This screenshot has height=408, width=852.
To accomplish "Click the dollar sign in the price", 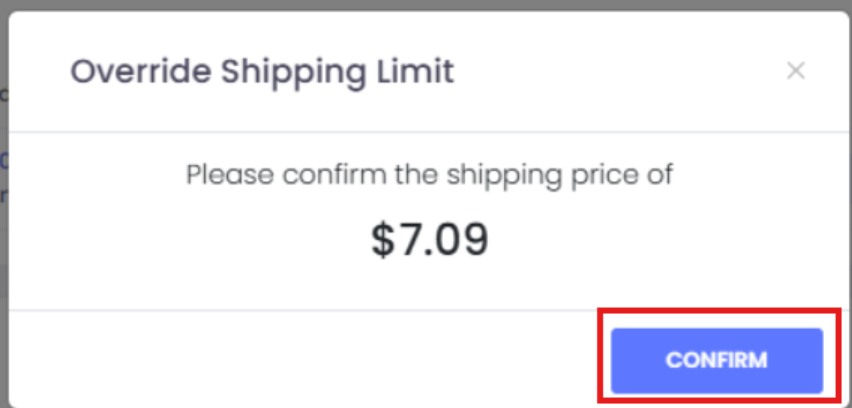I will click(383, 239).
